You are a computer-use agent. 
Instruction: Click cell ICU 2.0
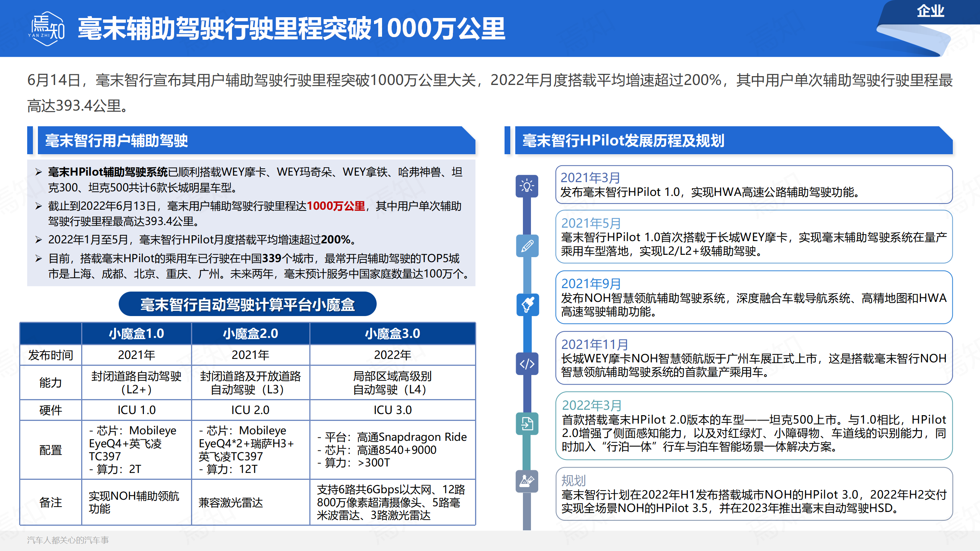[x=250, y=410]
